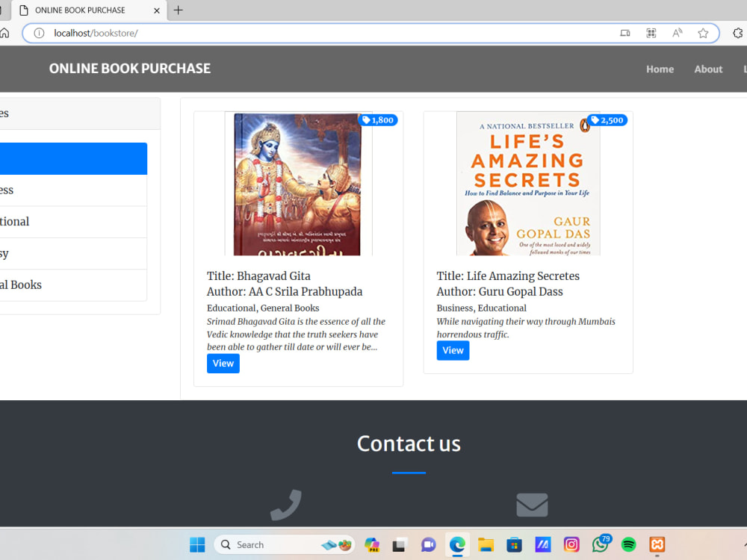Activate the Read aloud icon
Viewport: 747px width, 560px height.
pyautogui.click(x=677, y=33)
